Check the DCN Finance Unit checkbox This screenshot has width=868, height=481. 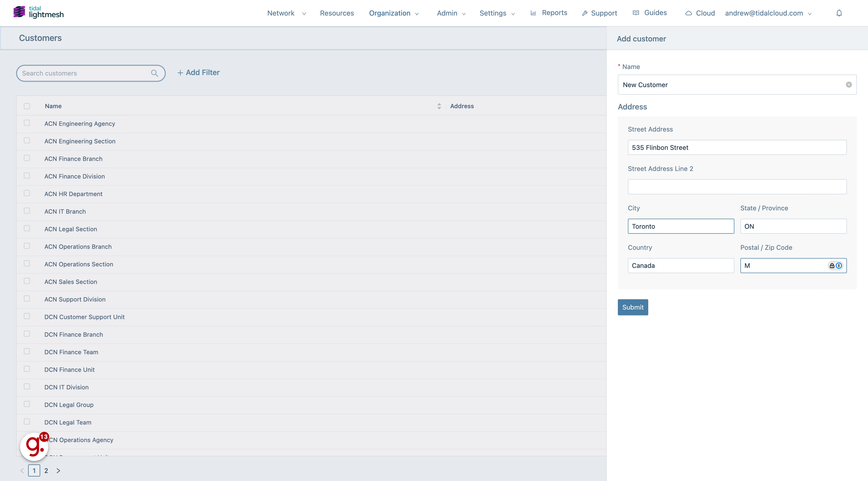tap(27, 369)
